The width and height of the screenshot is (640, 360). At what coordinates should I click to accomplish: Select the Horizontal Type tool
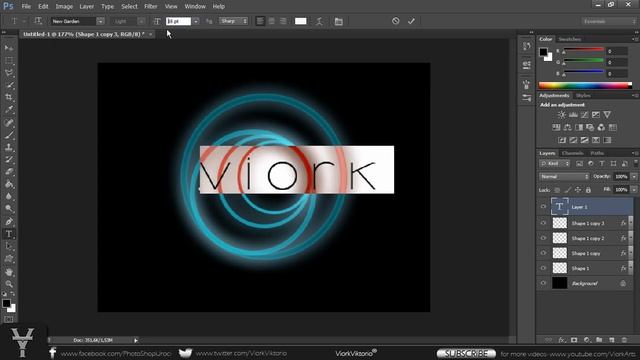(x=9, y=234)
